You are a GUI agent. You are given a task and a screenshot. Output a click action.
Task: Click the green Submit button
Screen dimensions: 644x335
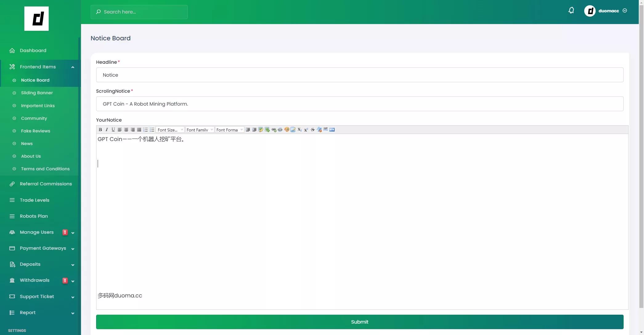point(360,322)
